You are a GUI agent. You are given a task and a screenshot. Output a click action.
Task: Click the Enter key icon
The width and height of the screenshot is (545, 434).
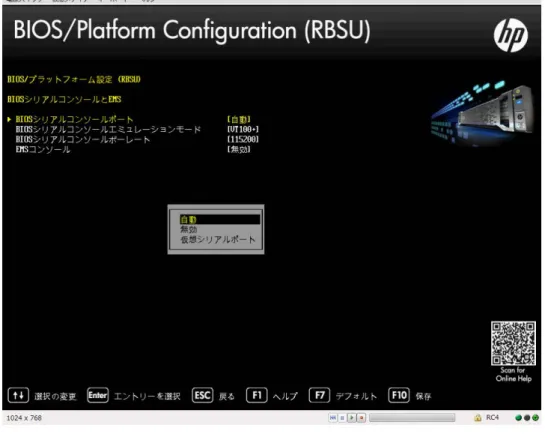(98, 395)
